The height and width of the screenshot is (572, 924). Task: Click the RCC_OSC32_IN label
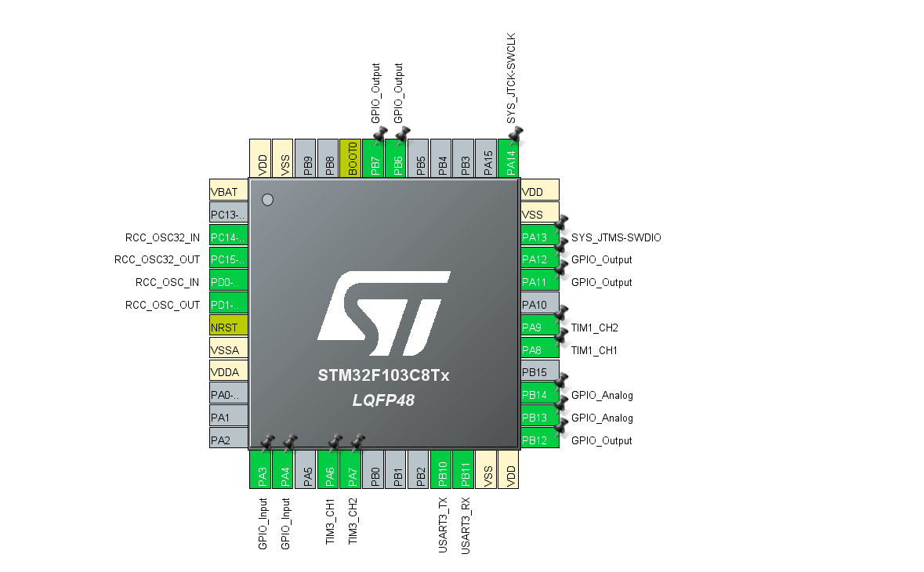[163, 237]
